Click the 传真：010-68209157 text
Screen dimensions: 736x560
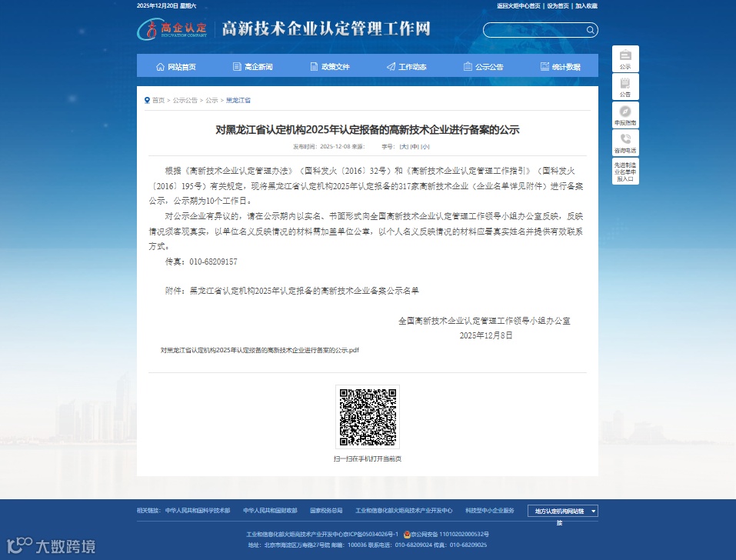(x=201, y=262)
